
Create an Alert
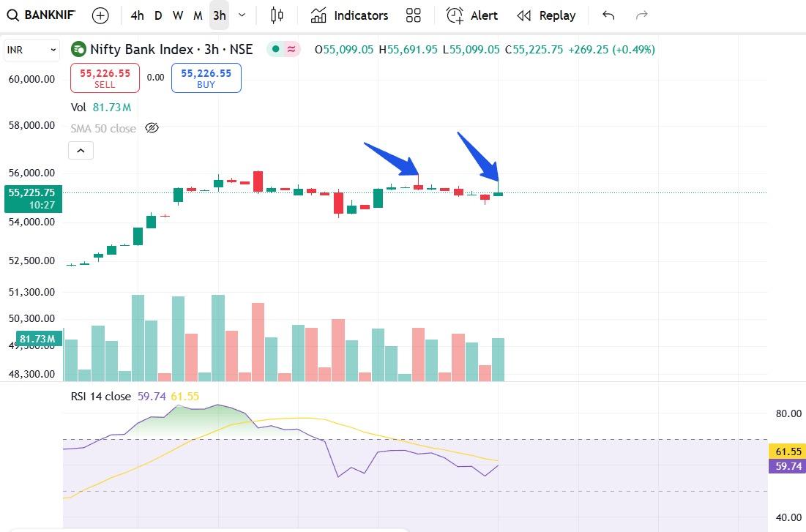[472, 15]
